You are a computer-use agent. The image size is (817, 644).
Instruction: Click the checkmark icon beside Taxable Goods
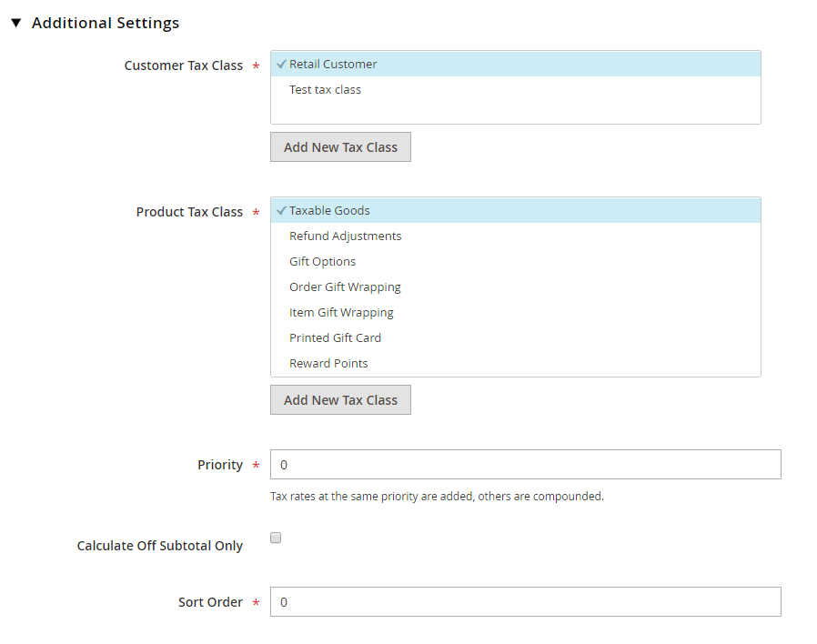point(281,210)
